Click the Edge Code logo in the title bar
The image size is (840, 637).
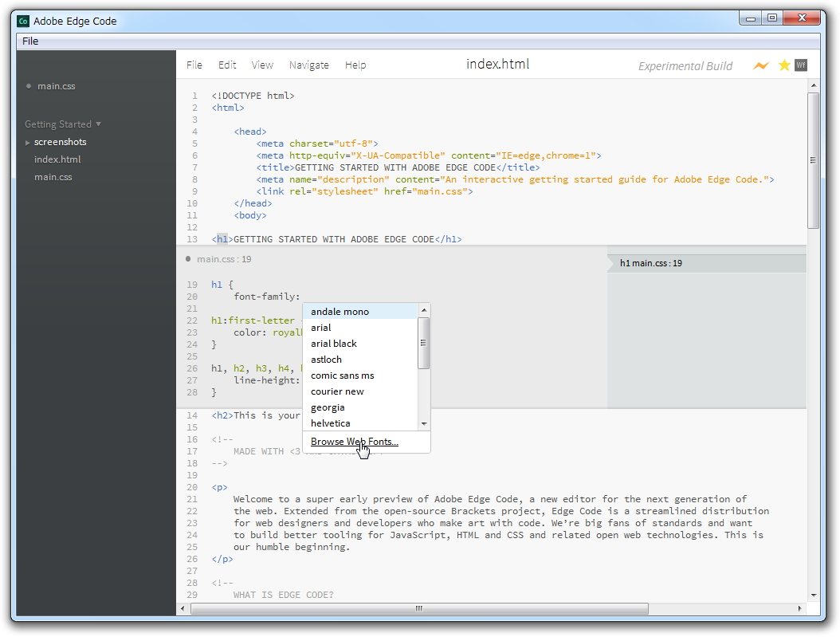22,22
